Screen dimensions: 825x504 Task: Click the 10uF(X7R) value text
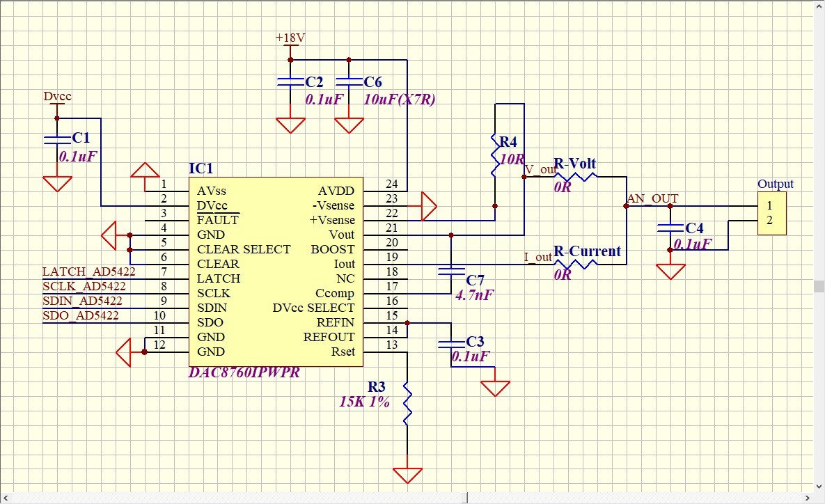400,100
